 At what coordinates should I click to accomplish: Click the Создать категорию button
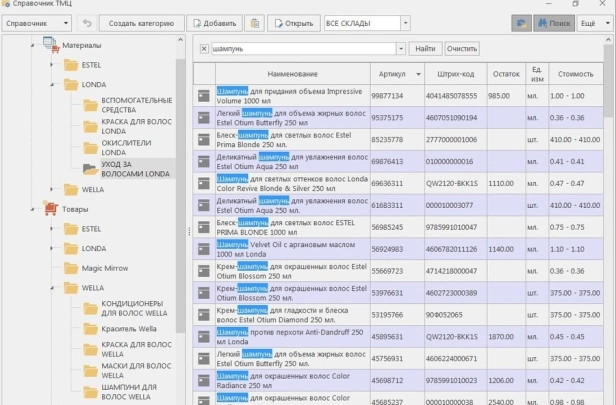(141, 22)
